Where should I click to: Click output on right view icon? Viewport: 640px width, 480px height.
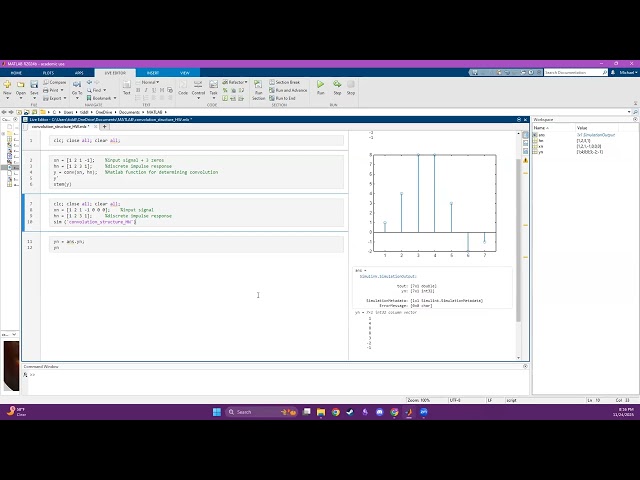[525, 135]
